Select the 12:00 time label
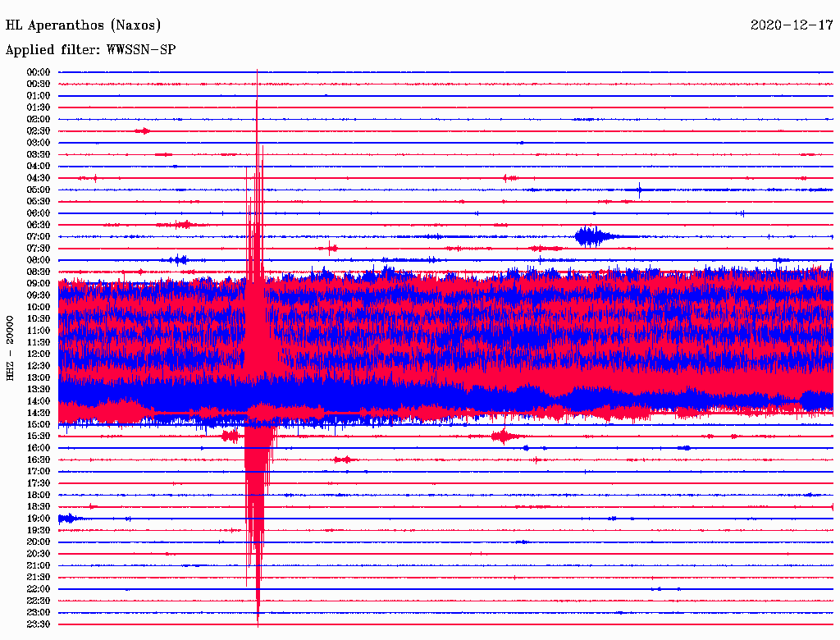840x640 pixels. (x=39, y=354)
